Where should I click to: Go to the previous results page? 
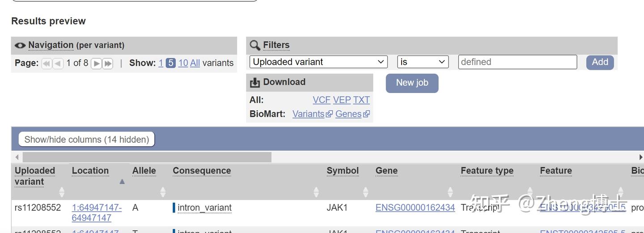click(58, 64)
